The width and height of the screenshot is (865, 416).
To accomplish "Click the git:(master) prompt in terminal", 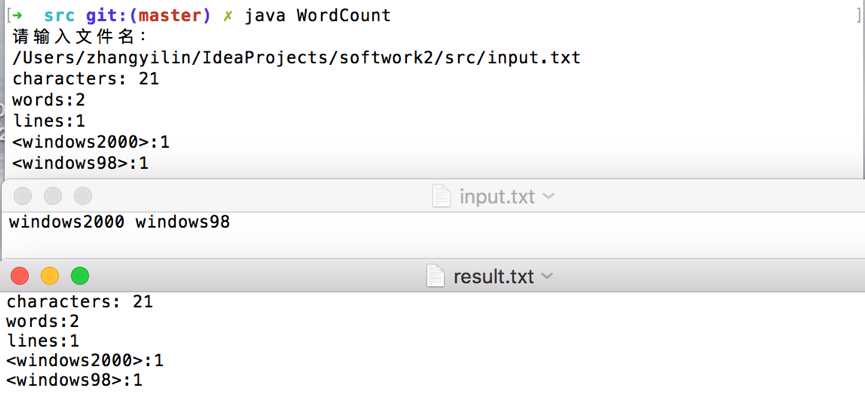I will (x=148, y=15).
